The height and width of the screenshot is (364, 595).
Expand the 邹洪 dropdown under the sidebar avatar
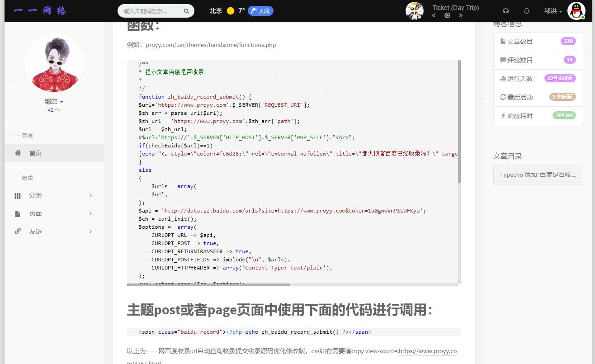tap(54, 102)
